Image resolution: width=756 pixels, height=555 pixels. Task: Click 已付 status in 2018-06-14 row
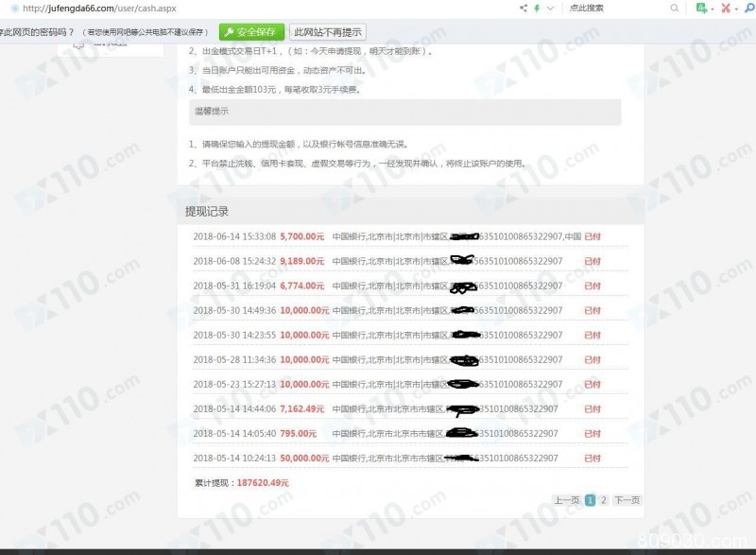point(593,236)
